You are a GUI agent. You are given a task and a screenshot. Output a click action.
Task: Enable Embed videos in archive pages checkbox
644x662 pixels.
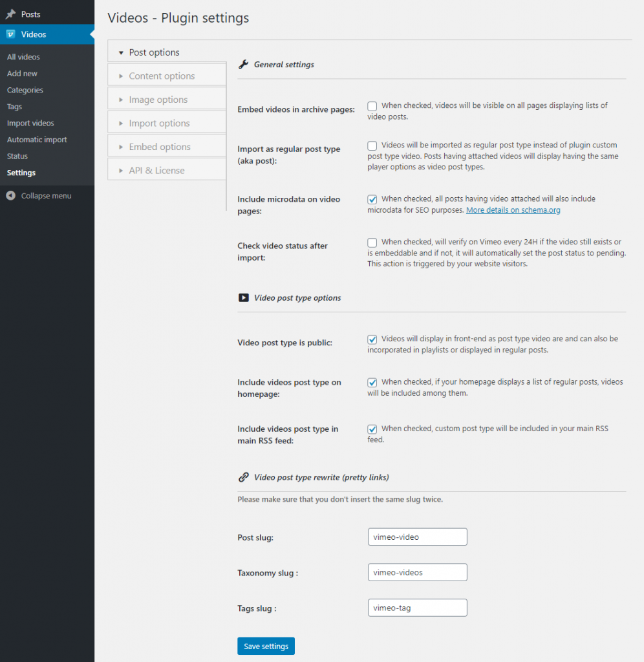[x=372, y=106]
